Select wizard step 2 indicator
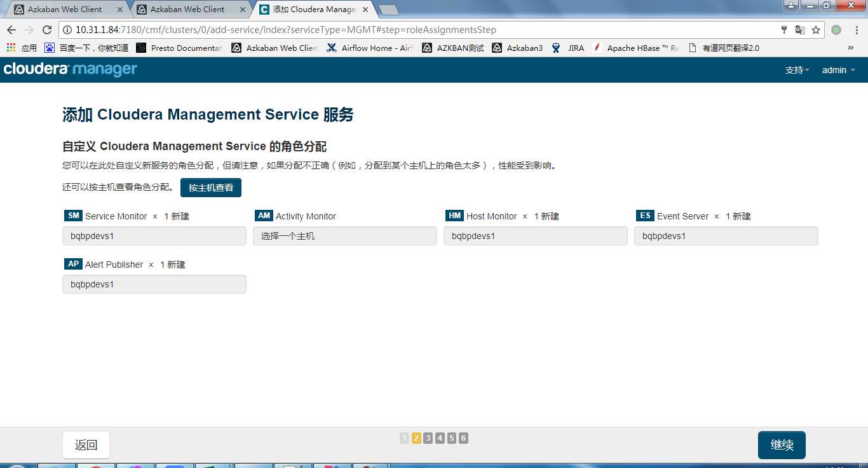The width and height of the screenshot is (868, 468). (x=417, y=438)
